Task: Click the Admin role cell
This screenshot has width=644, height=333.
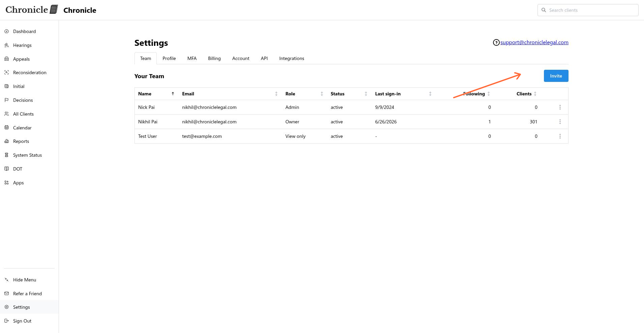Action: tap(292, 107)
